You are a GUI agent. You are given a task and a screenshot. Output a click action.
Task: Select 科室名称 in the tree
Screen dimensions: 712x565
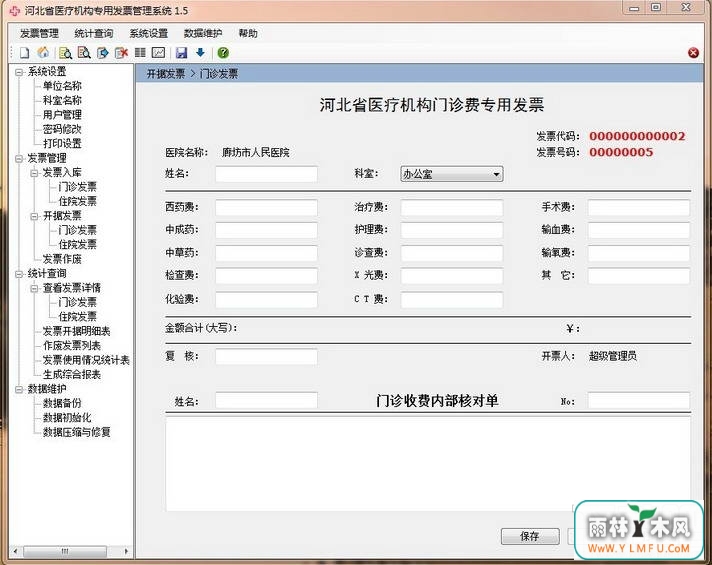point(62,100)
